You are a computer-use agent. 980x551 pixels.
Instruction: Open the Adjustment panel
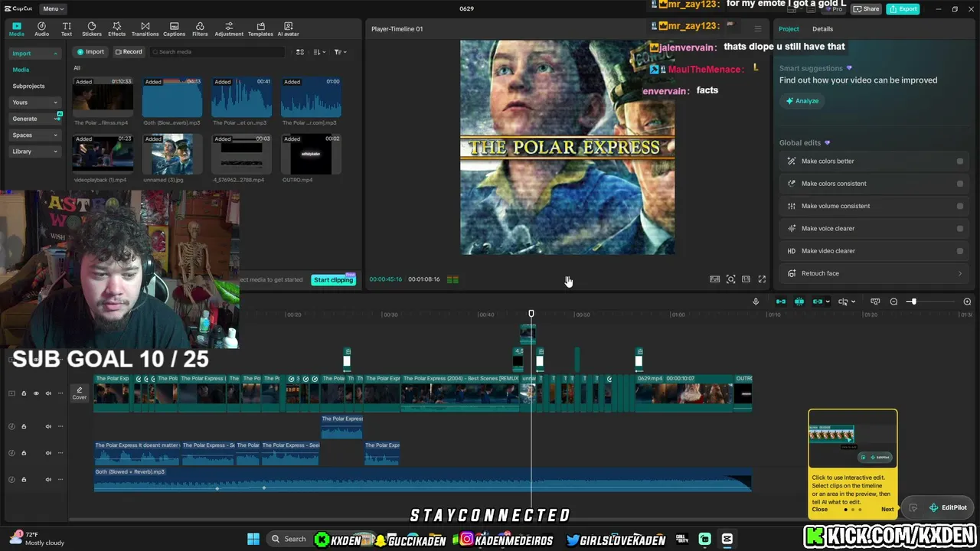coord(229,29)
